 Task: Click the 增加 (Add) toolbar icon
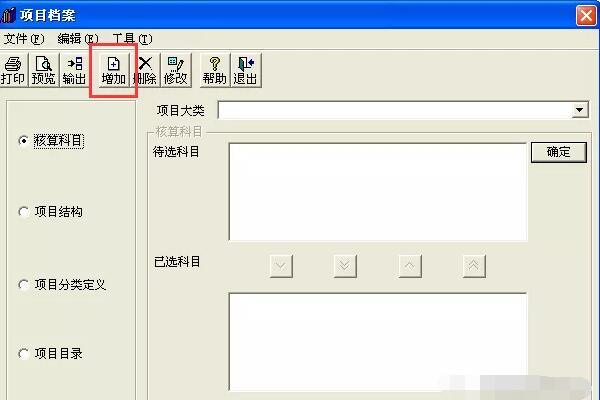point(114,70)
